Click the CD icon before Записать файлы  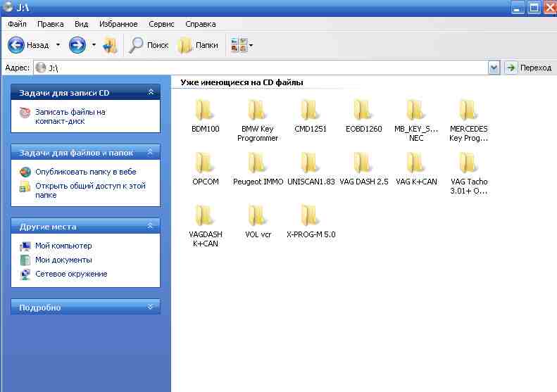coord(25,112)
